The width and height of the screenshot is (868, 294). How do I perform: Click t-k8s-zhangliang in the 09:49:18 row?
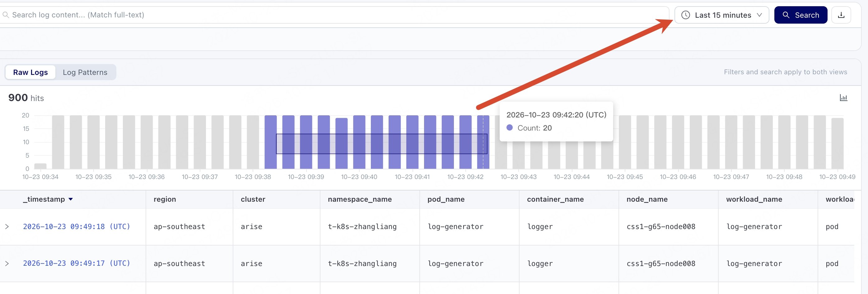(x=362, y=227)
